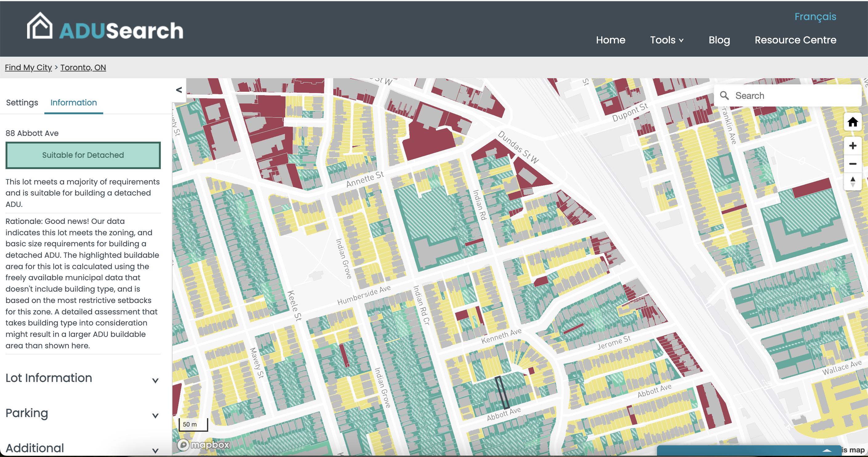Zoom out with the minus icon

[853, 164]
